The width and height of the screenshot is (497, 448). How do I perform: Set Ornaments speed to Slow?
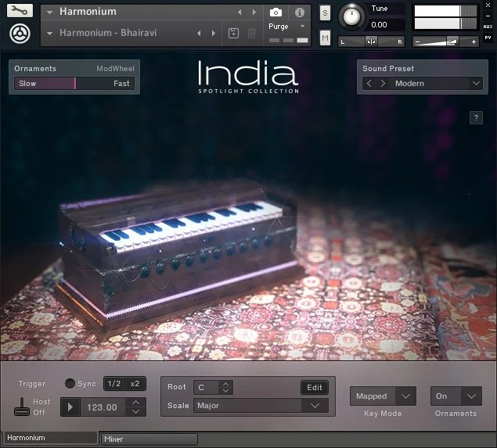tap(27, 84)
